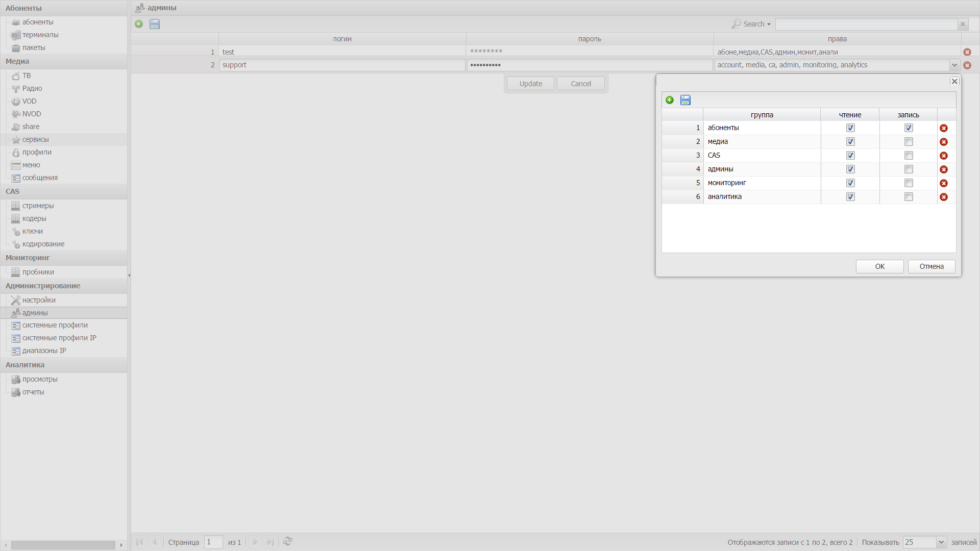Expand the права dropdown for support user
The height and width of the screenshot is (551, 980).
[954, 65]
